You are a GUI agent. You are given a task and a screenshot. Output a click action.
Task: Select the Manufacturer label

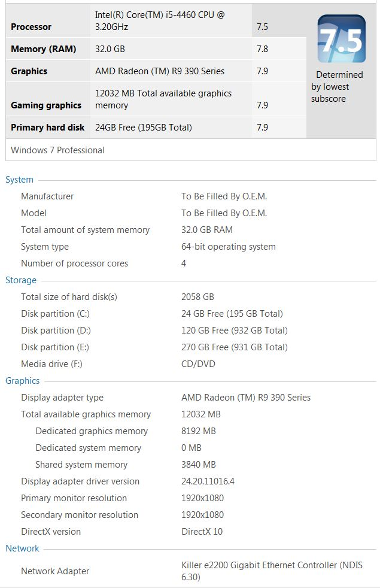pyautogui.click(x=47, y=196)
